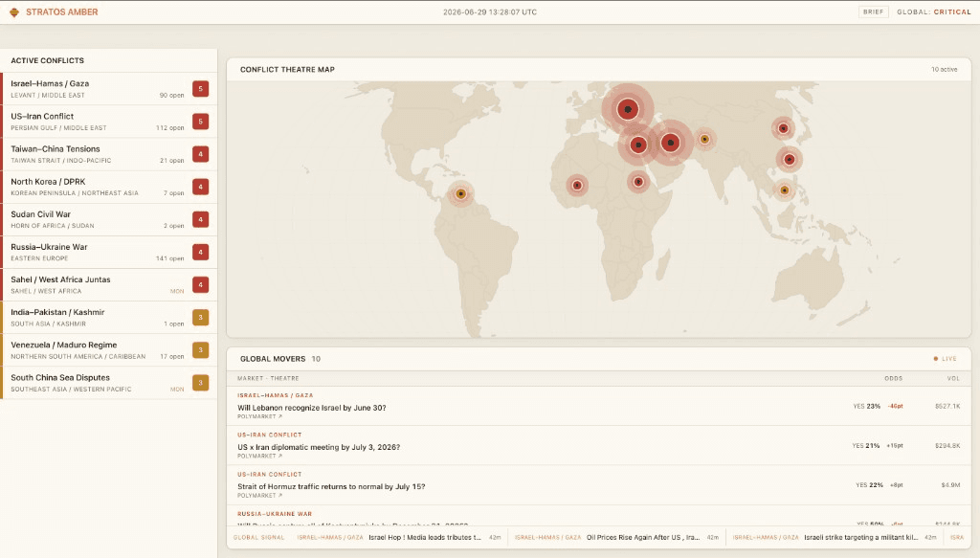Click the severity 4 badge for Sahel / West Africa Juntas
Screen dimensions: 980x558
(201, 284)
